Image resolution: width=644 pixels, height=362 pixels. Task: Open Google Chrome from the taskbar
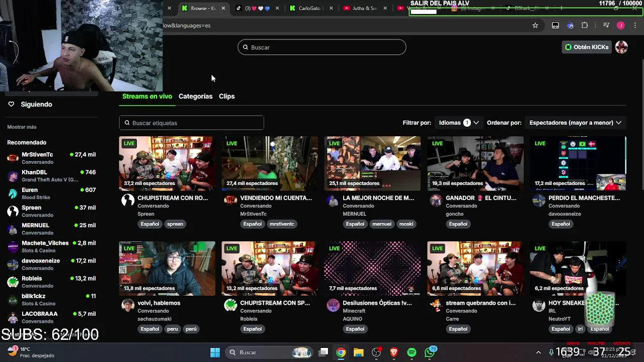341,352
